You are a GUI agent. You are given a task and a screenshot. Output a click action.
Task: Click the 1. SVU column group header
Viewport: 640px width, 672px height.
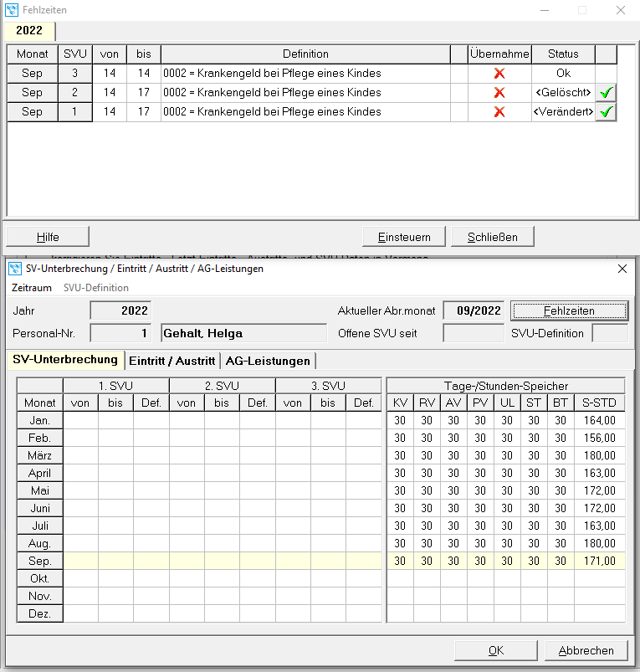click(115, 386)
